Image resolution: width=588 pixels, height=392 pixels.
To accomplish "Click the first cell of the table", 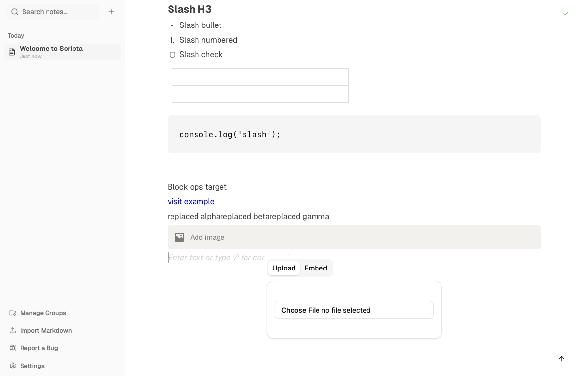I will tap(201, 77).
